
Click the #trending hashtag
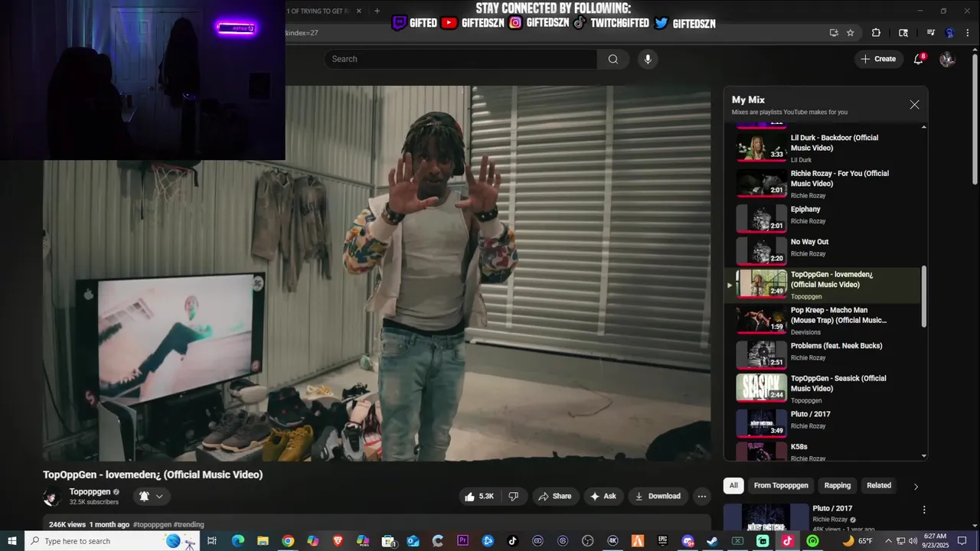pos(189,524)
